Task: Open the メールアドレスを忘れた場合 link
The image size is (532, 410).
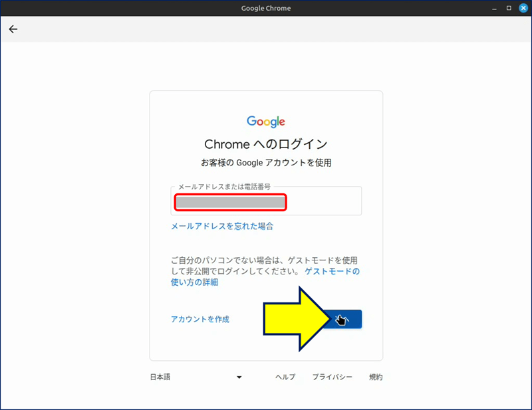Action: 222,226
